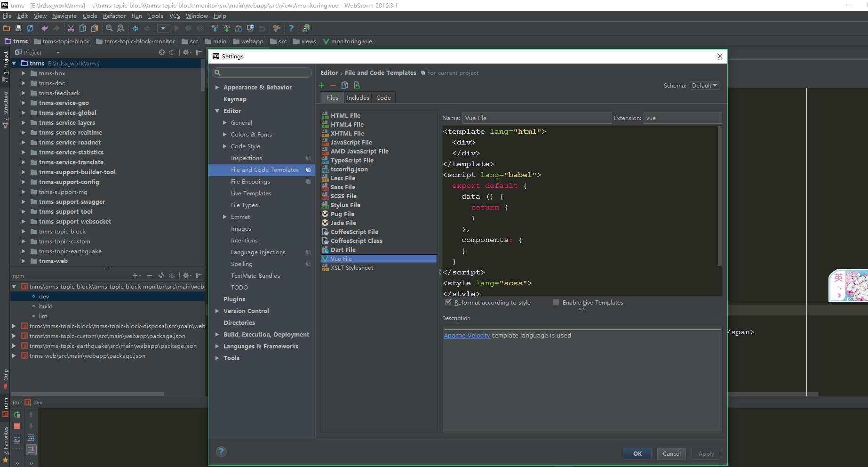Image resolution: width=868 pixels, height=467 pixels.
Task: Click the Replace toolbar icon
Action: [121, 28]
